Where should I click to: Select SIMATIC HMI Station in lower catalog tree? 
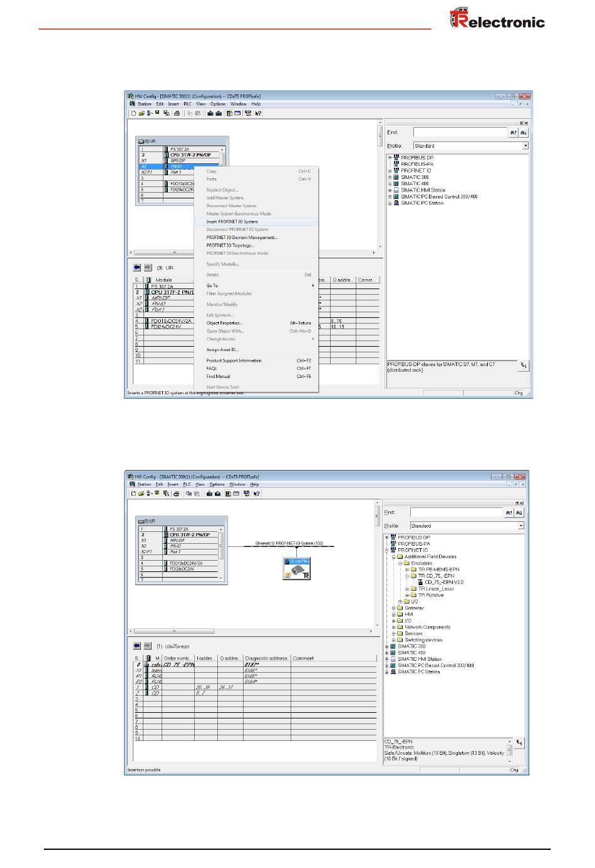click(420, 659)
